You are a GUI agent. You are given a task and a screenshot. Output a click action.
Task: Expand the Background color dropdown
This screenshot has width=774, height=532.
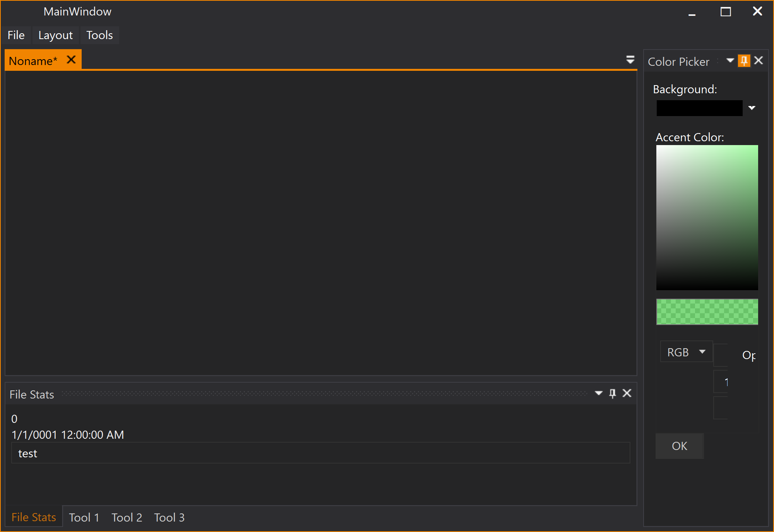(752, 108)
